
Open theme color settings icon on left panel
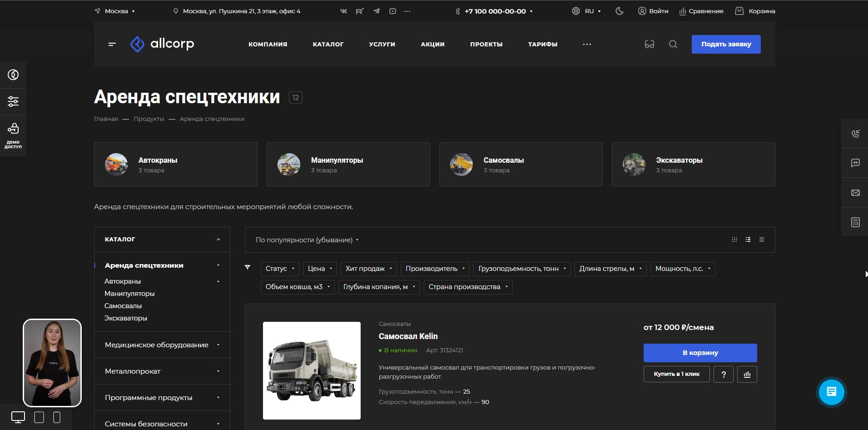pyautogui.click(x=13, y=75)
